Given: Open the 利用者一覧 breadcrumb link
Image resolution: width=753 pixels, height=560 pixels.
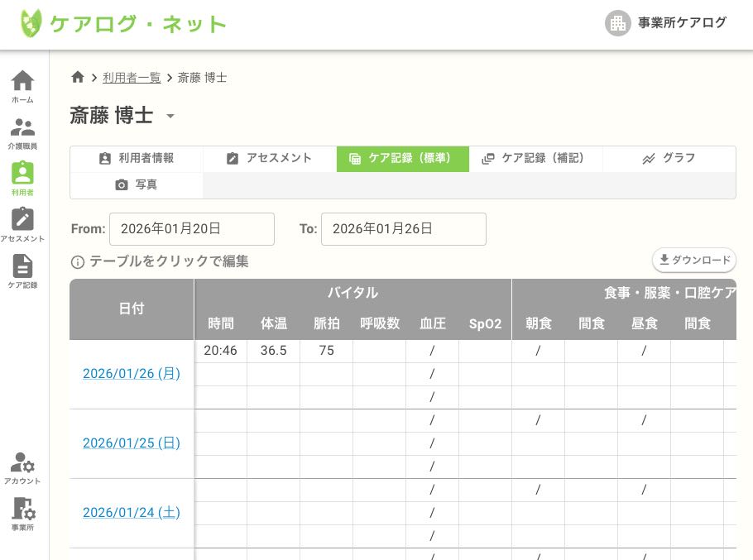Looking at the screenshot, I should (x=132, y=78).
